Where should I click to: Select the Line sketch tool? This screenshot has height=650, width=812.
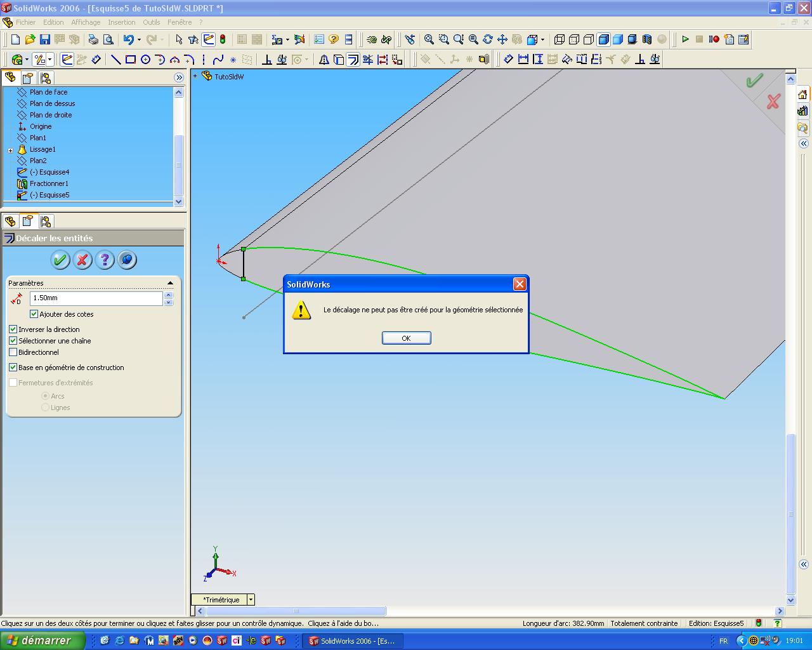[116, 60]
